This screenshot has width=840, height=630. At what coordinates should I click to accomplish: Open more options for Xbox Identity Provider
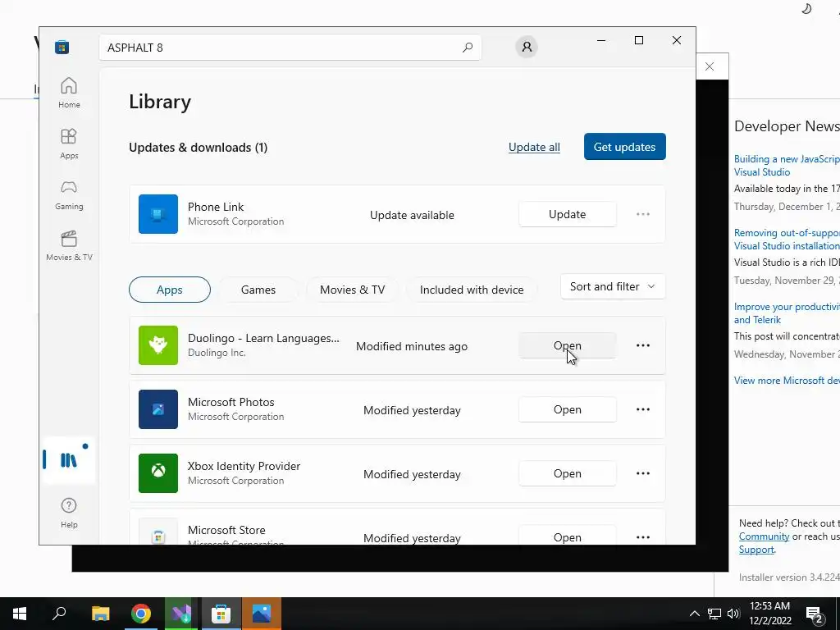click(643, 473)
